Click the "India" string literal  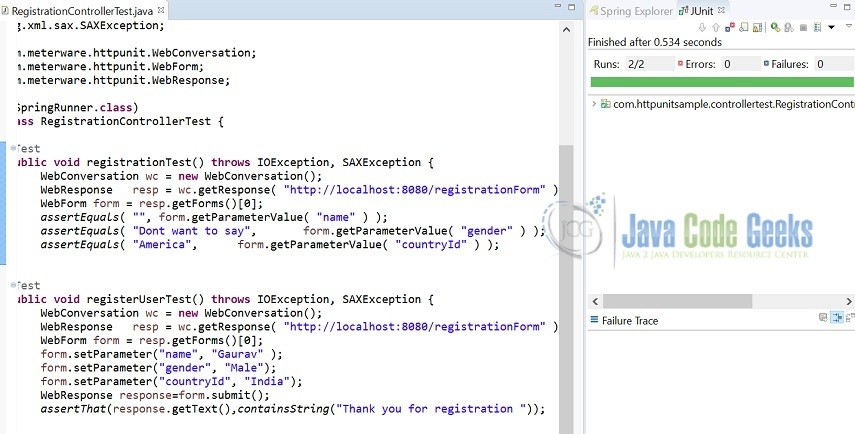(267, 382)
